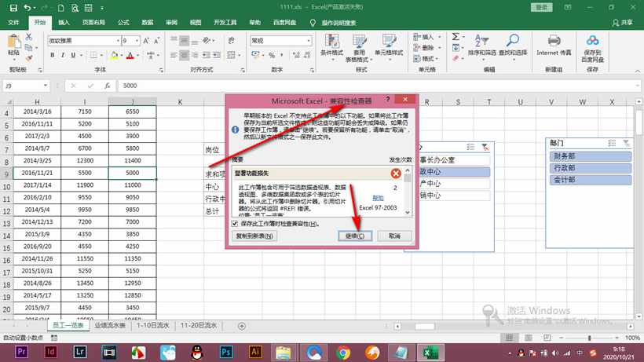Click Merge and Center icon

point(231,55)
